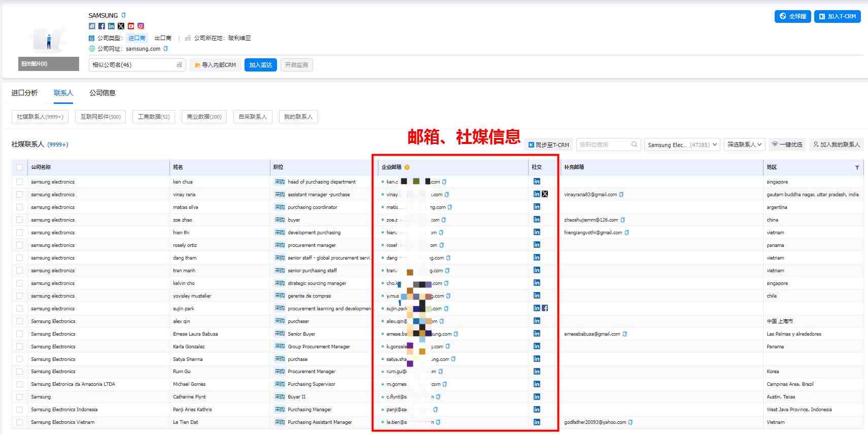
Task: Select the 社媒联系人(9999+) sub-tab
Action: [40, 117]
